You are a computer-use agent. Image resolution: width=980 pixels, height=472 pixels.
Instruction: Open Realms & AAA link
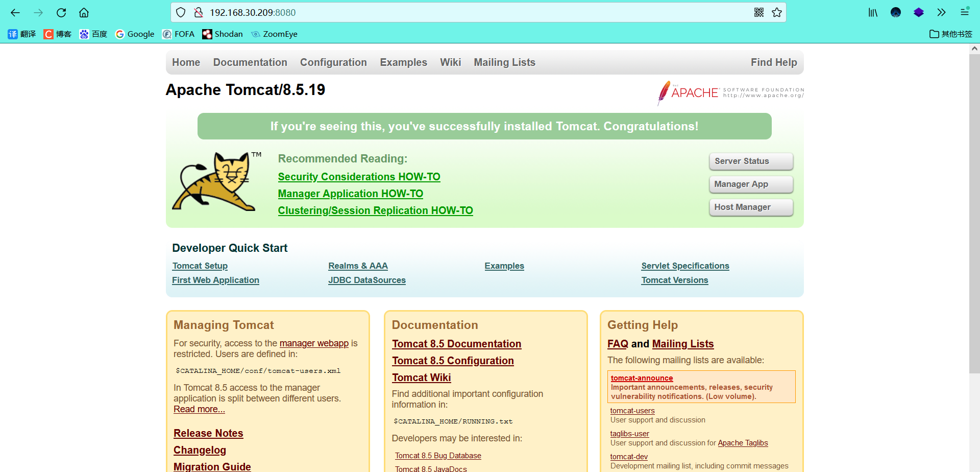point(358,266)
